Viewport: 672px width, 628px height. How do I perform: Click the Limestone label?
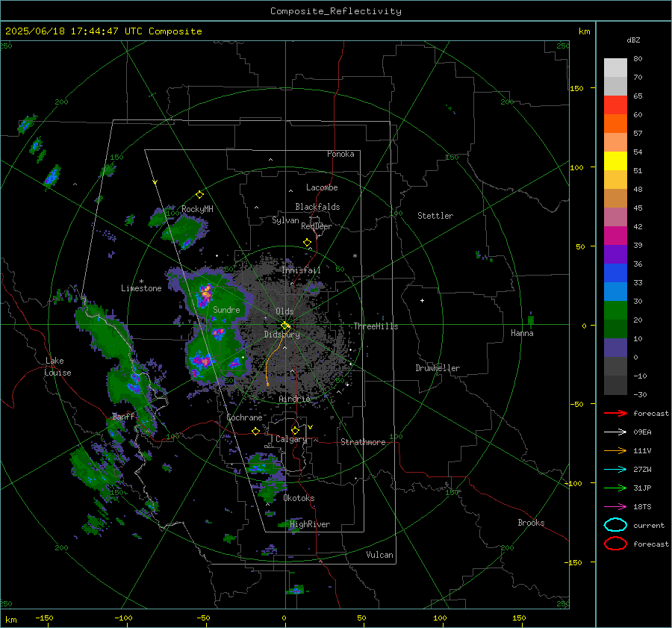coord(141,288)
